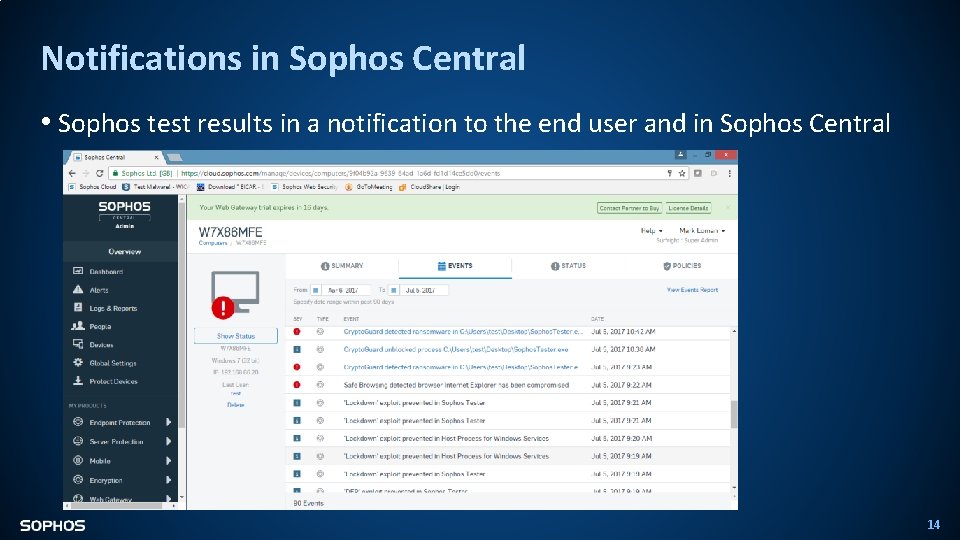This screenshot has height=540, width=960.
Task: Click the Sophos Central logo in sidebar
Action: tap(124, 212)
